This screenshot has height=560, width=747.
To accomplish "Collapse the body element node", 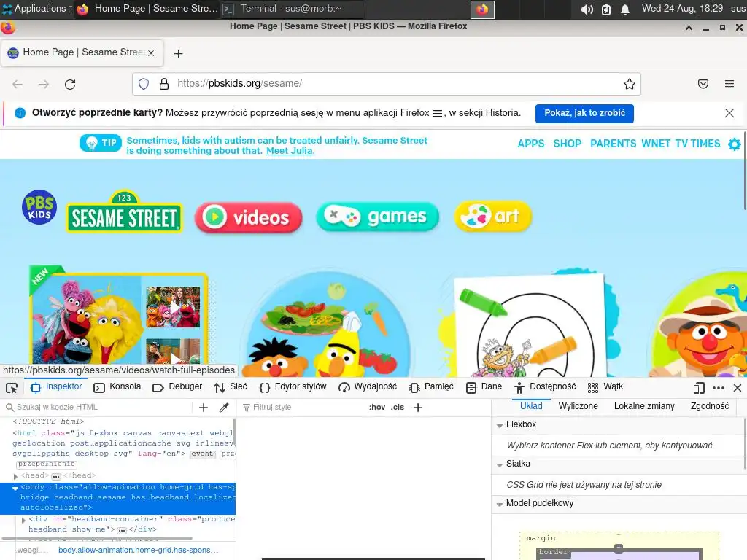I will tap(15, 488).
